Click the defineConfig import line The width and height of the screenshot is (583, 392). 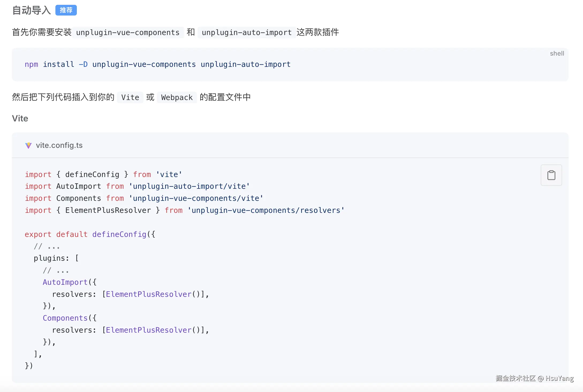click(103, 174)
